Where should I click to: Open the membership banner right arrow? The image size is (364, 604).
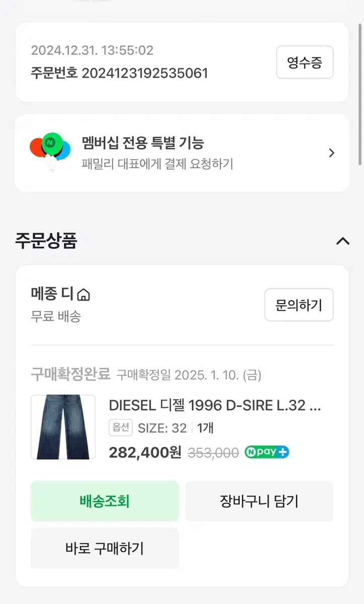point(331,153)
